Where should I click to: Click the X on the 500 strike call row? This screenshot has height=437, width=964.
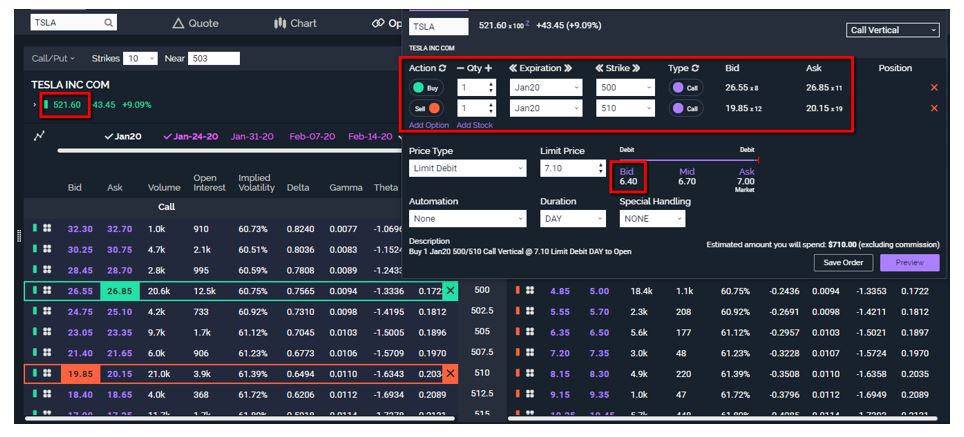pyautogui.click(x=450, y=290)
